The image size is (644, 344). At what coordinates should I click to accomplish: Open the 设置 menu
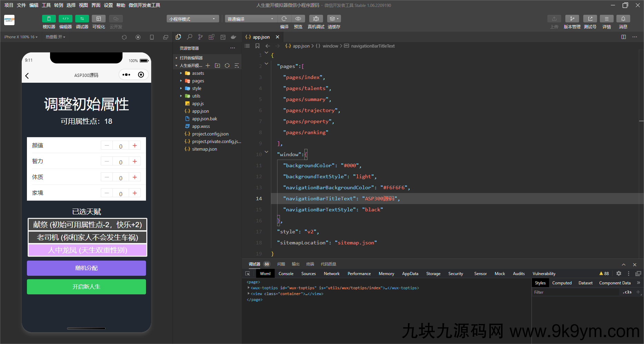(x=108, y=5)
